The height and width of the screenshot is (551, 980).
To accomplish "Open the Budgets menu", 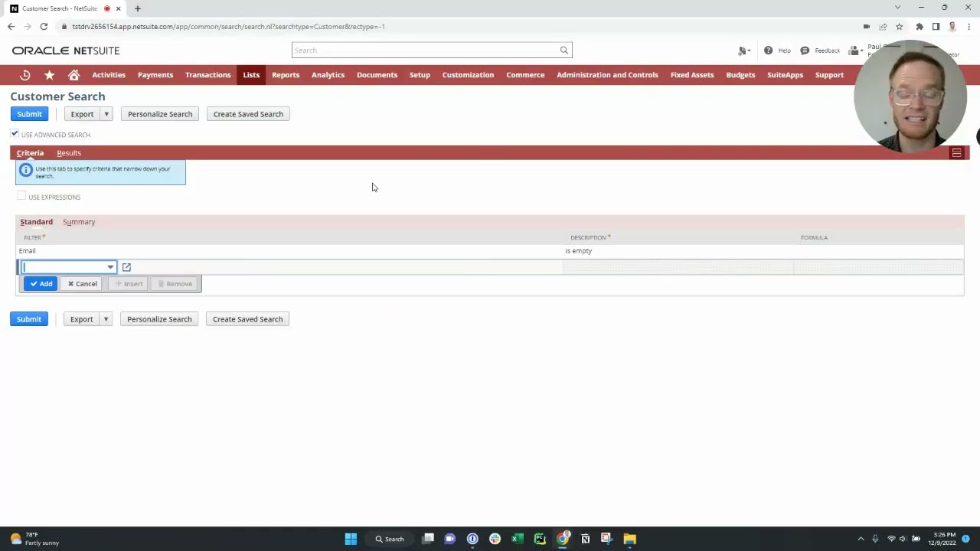I will (740, 75).
